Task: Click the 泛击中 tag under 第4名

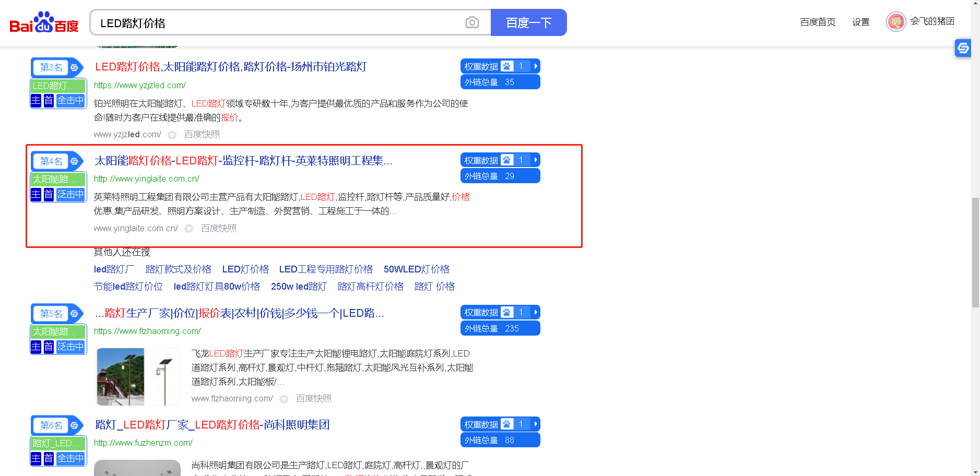Action: click(x=70, y=195)
